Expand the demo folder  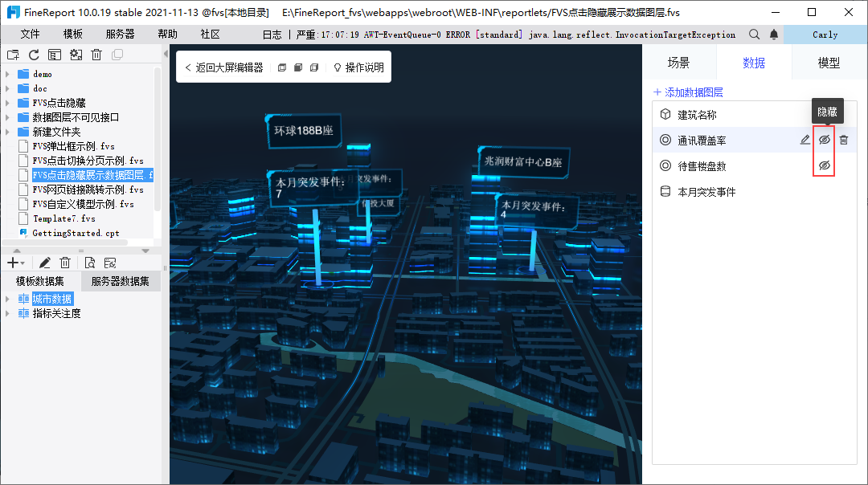pyautogui.click(x=7, y=74)
